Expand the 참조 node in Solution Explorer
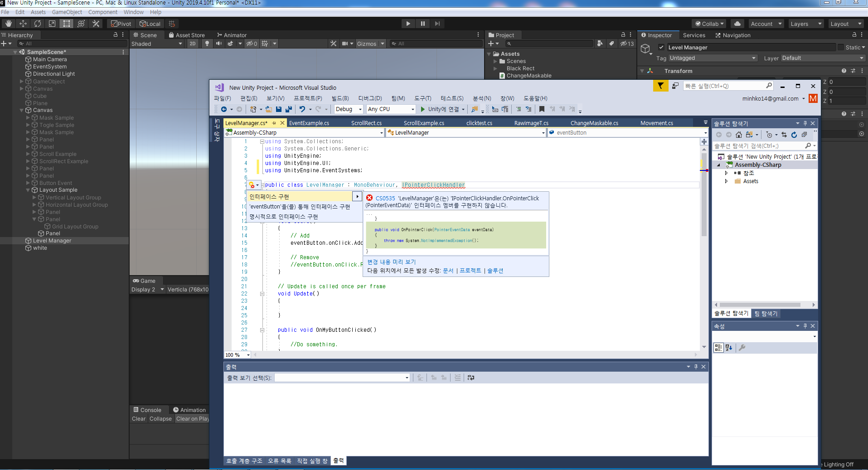 point(726,173)
